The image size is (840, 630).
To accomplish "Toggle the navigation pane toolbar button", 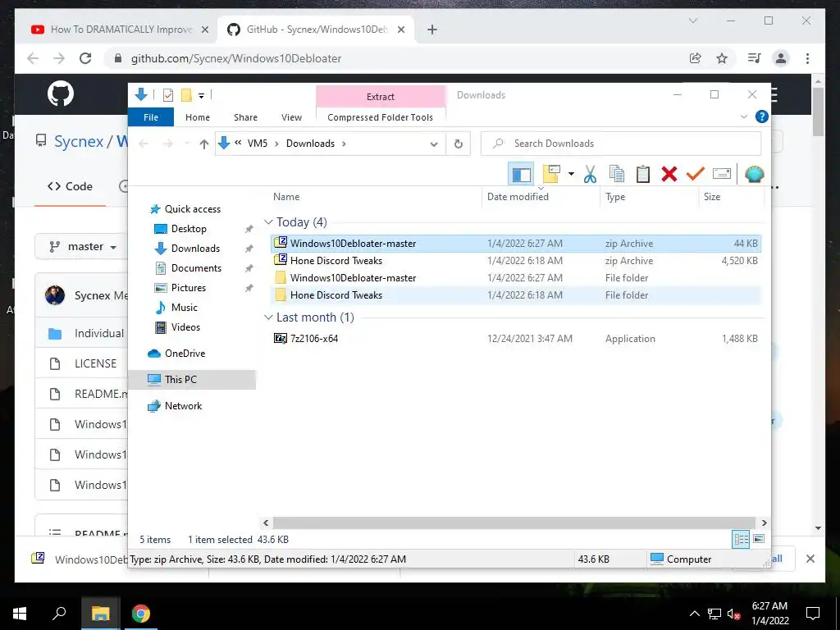I will [x=521, y=174].
